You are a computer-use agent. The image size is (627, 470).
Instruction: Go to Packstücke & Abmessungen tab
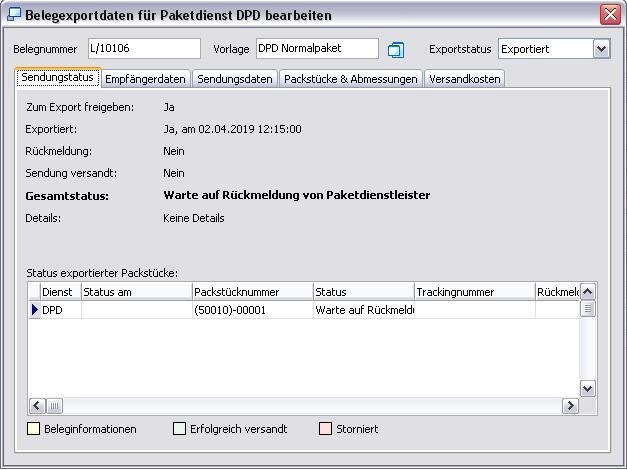pos(350,79)
